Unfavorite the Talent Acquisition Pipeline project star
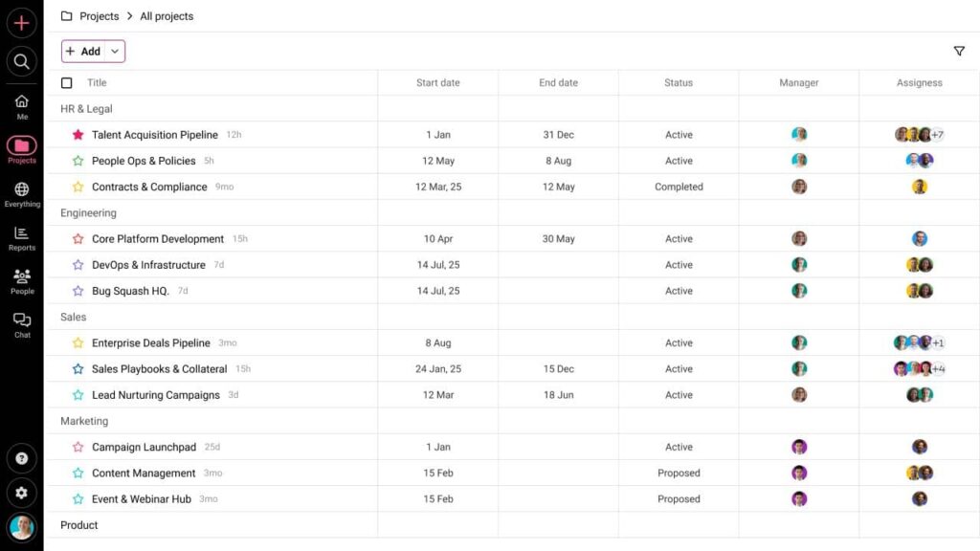The image size is (980, 551). click(78, 135)
